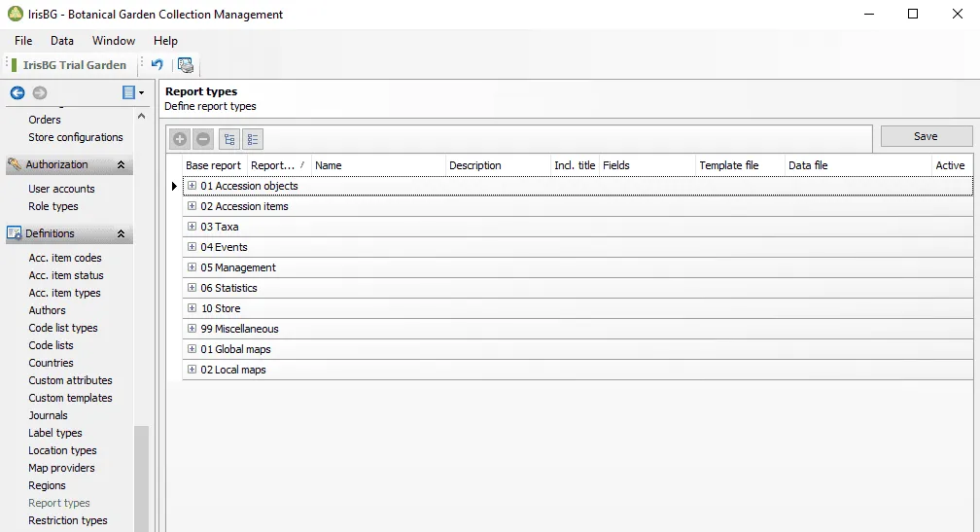
Task: Open Journals in the sidebar
Action: point(48,415)
